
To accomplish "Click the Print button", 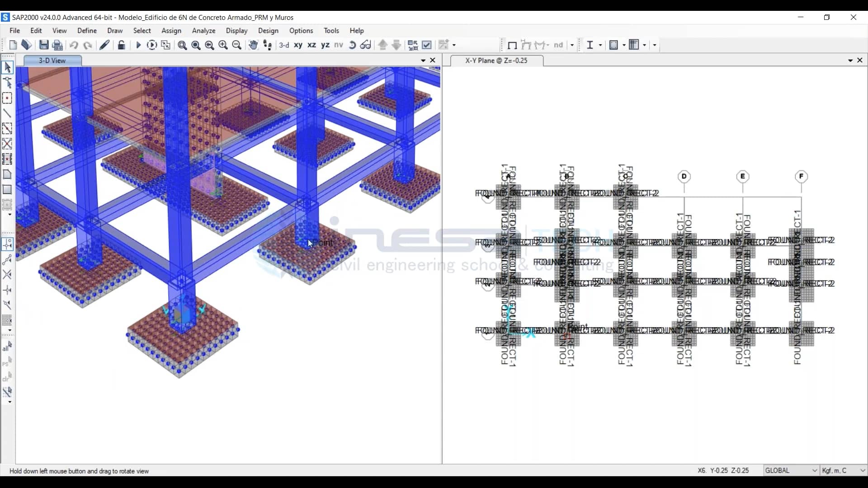I will pyautogui.click(x=57, y=45).
